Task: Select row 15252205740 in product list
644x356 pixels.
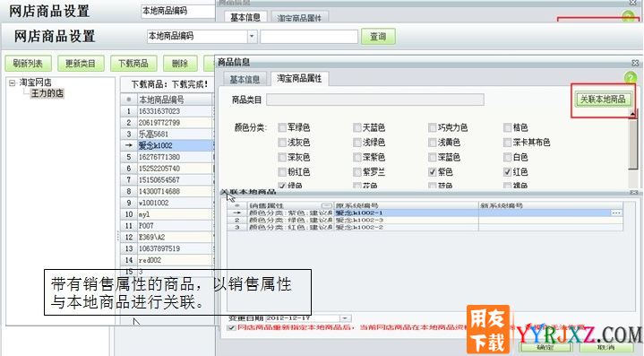Action: click(167, 169)
